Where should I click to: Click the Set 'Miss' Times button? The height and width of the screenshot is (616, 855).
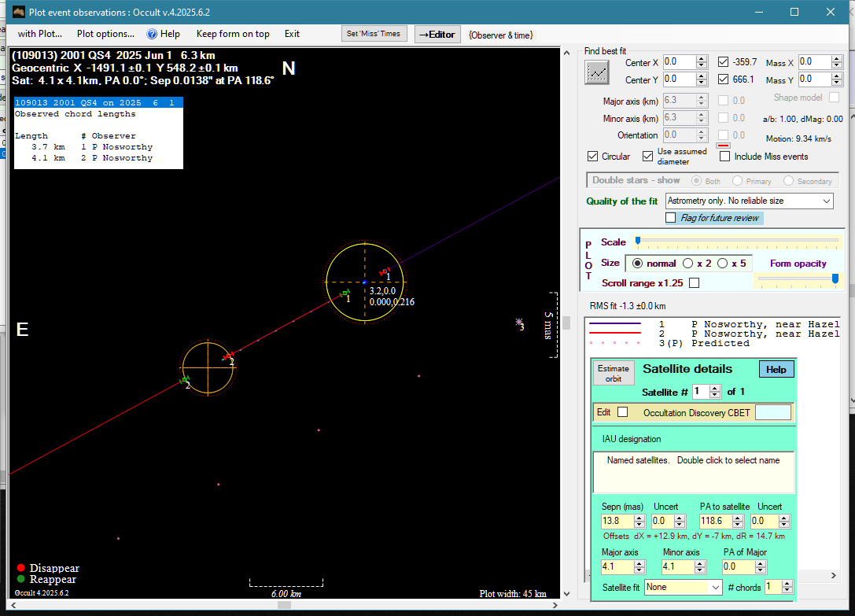[x=374, y=34]
